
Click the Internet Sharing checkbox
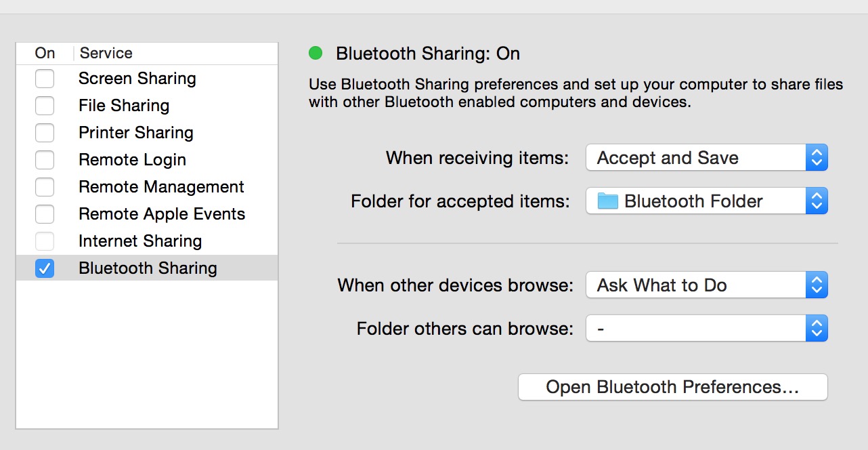45,241
